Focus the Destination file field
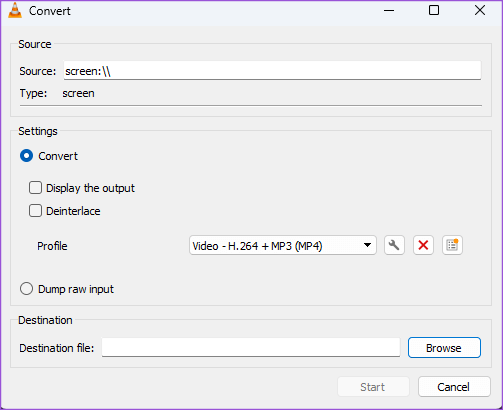503x410 pixels. point(251,347)
